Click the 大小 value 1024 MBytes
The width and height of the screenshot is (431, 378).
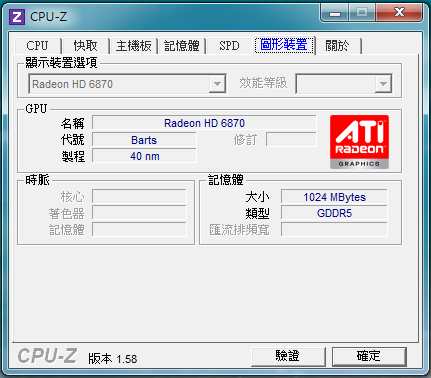click(x=334, y=197)
